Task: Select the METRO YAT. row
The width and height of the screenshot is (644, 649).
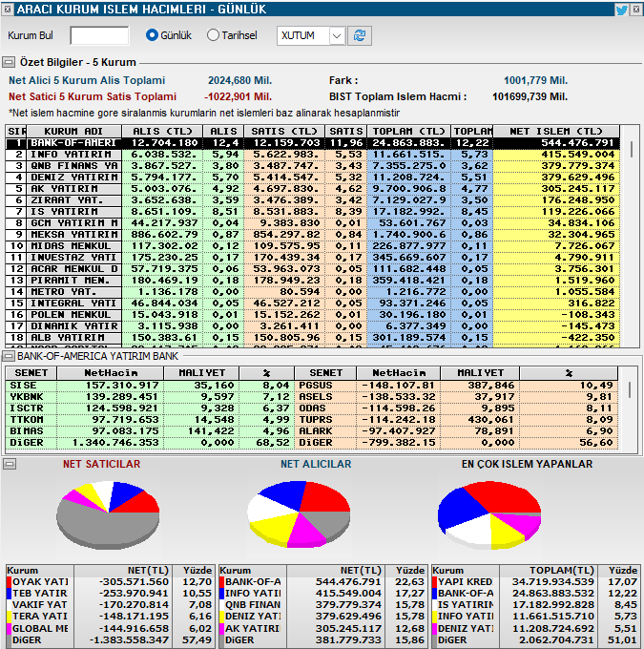Action: pyautogui.click(x=313, y=292)
